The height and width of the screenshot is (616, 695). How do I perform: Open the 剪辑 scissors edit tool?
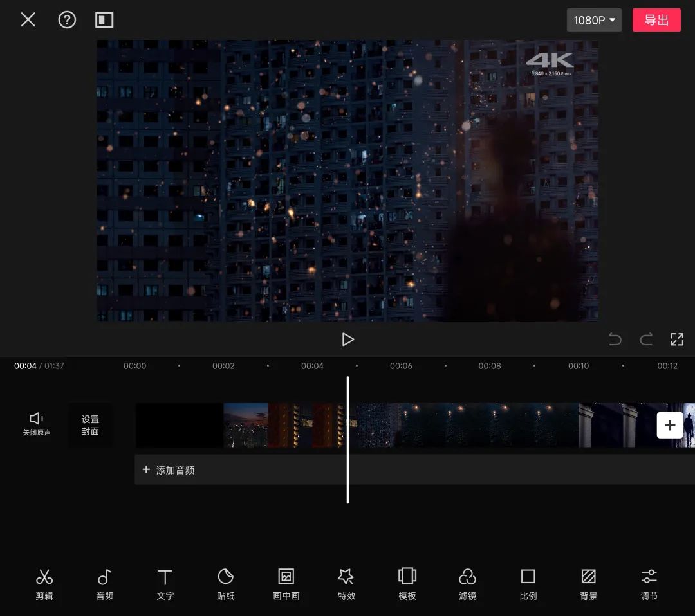point(44,584)
